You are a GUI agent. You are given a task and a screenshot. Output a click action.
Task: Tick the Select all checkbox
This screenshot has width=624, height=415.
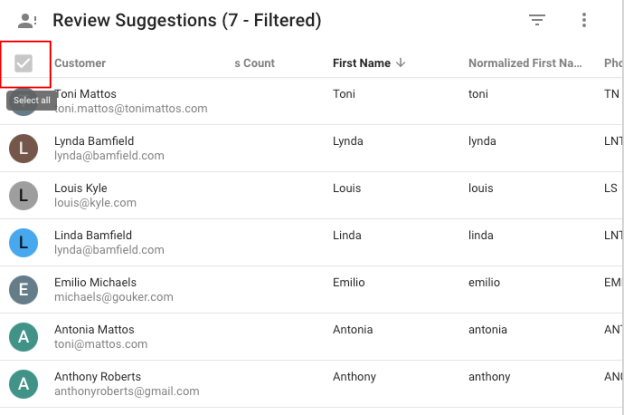click(23, 63)
